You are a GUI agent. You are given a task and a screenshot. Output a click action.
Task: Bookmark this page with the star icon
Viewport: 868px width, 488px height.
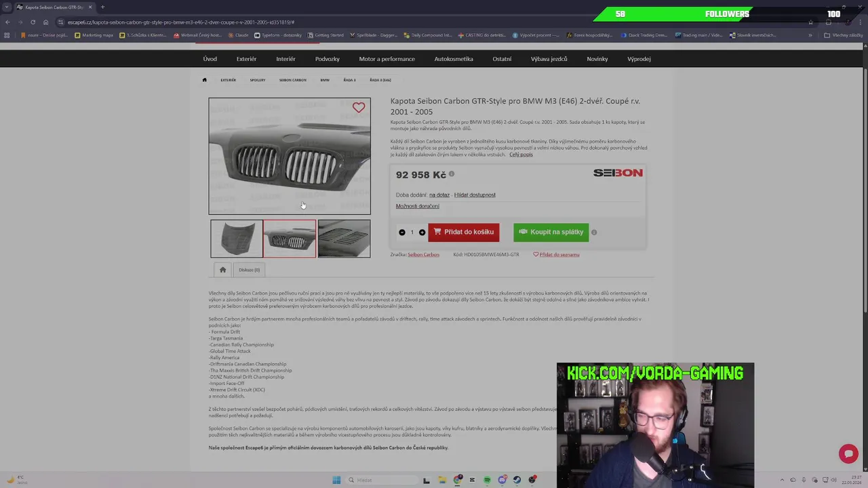pos(810,22)
